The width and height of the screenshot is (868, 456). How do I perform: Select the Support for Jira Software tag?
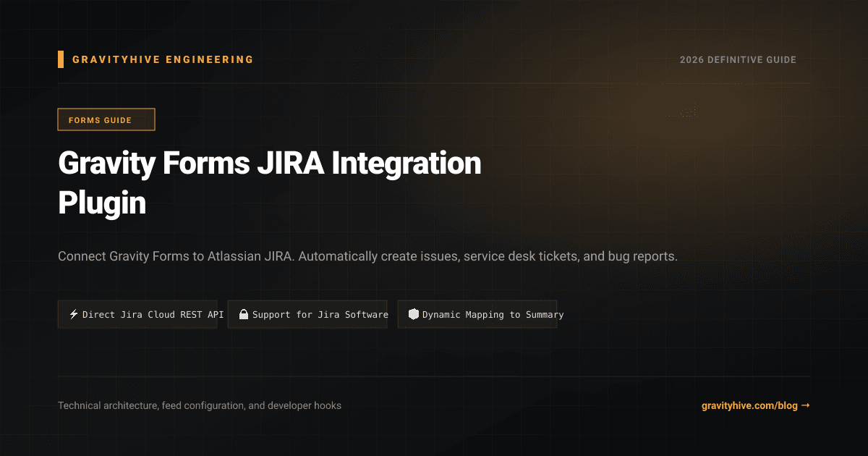point(307,315)
